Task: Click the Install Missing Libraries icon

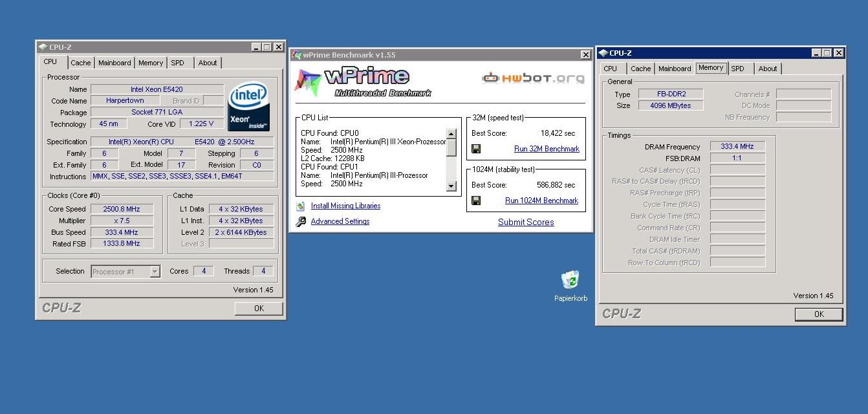Action: coord(301,206)
